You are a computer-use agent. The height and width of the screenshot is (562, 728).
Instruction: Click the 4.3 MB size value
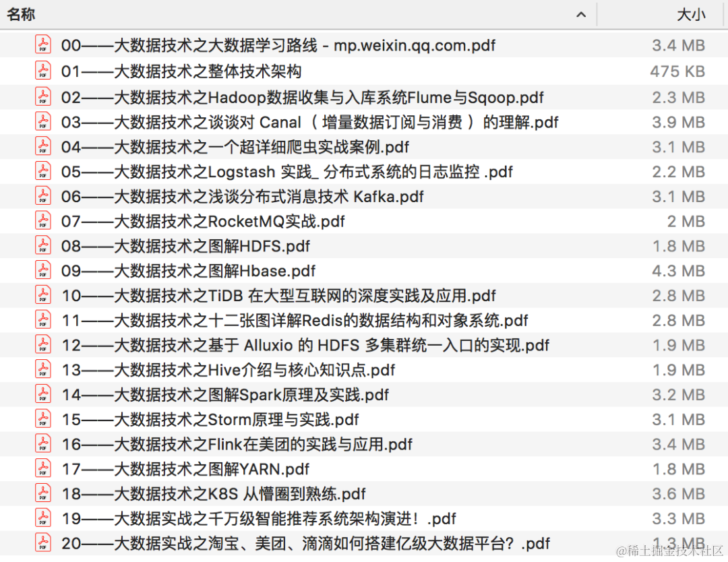[x=678, y=271]
